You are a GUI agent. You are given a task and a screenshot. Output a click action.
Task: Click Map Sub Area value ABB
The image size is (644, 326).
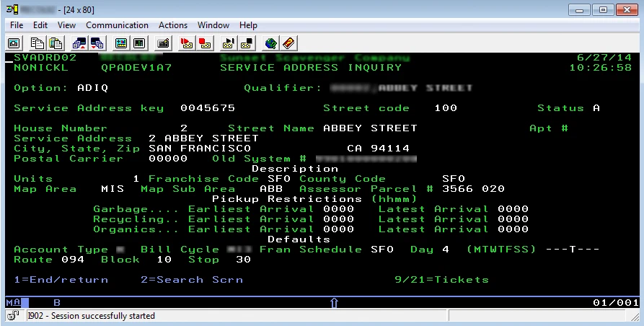[271, 189]
